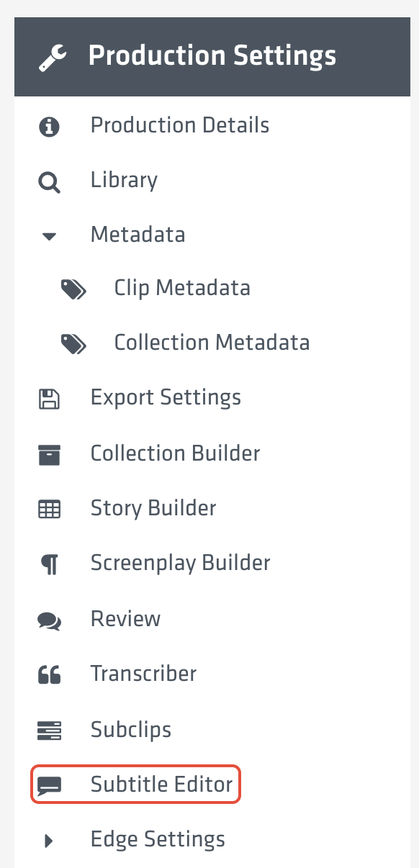
Task: Click the speech bubble icon beside Subtitle Editor
Action: point(49,785)
